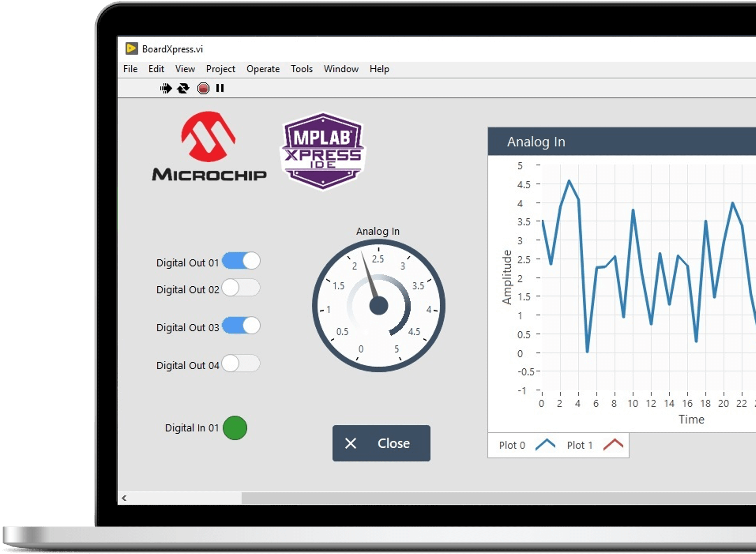The height and width of the screenshot is (554, 756).
Task: Open the Tools menu
Action: pos(302,69)
